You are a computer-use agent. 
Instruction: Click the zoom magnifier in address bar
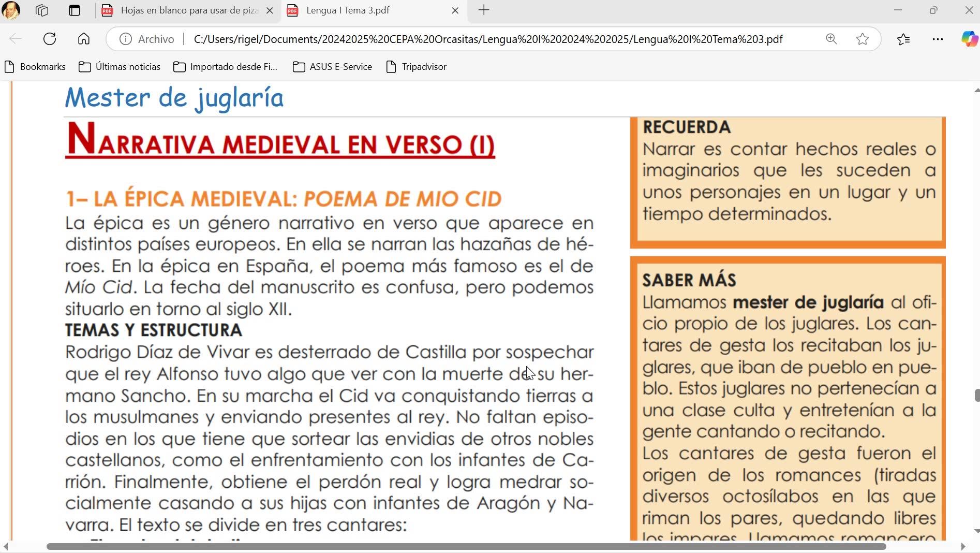click(x=831, y=39)
